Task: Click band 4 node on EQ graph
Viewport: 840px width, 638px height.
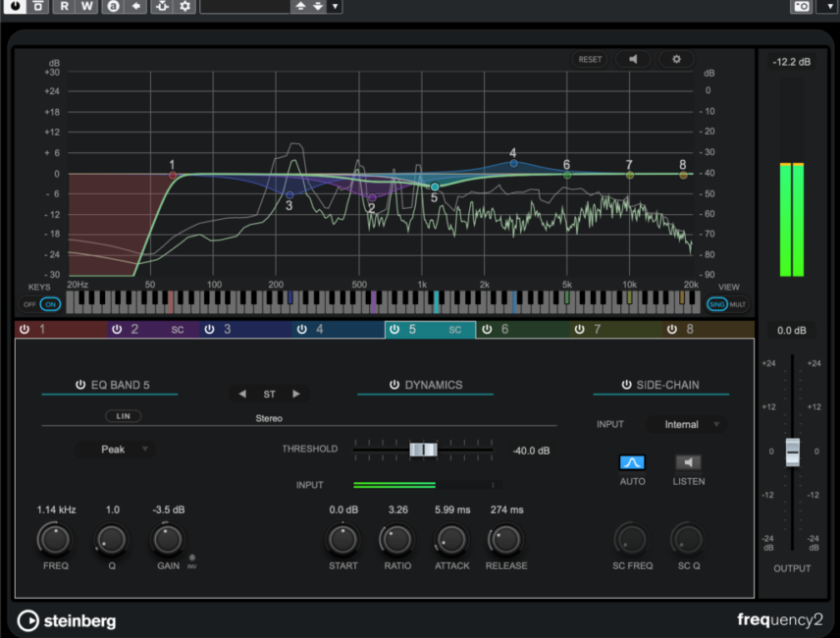Action: (x=514, y=163)
